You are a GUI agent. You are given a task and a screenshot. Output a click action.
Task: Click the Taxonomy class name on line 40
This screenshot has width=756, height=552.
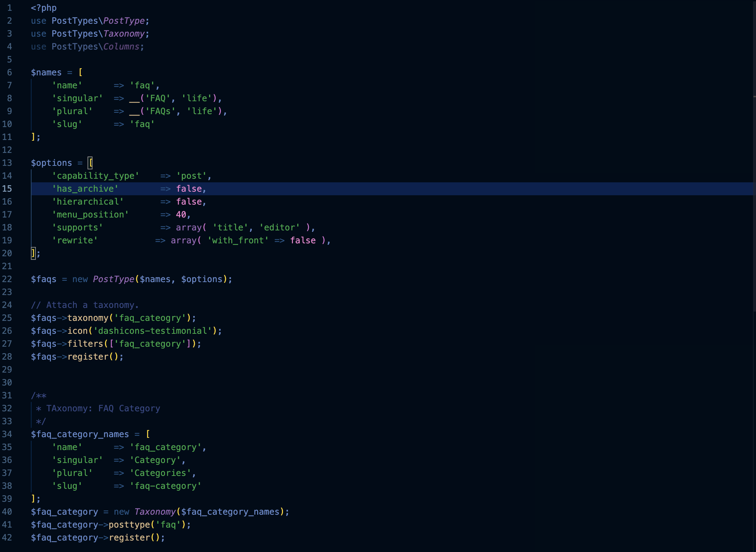point(155,511)
